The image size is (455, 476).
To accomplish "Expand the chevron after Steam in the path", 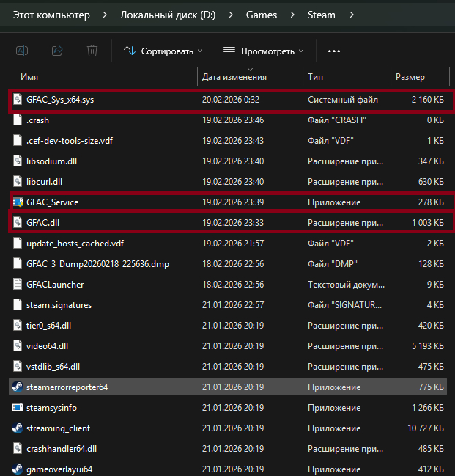I will [352, 15].
